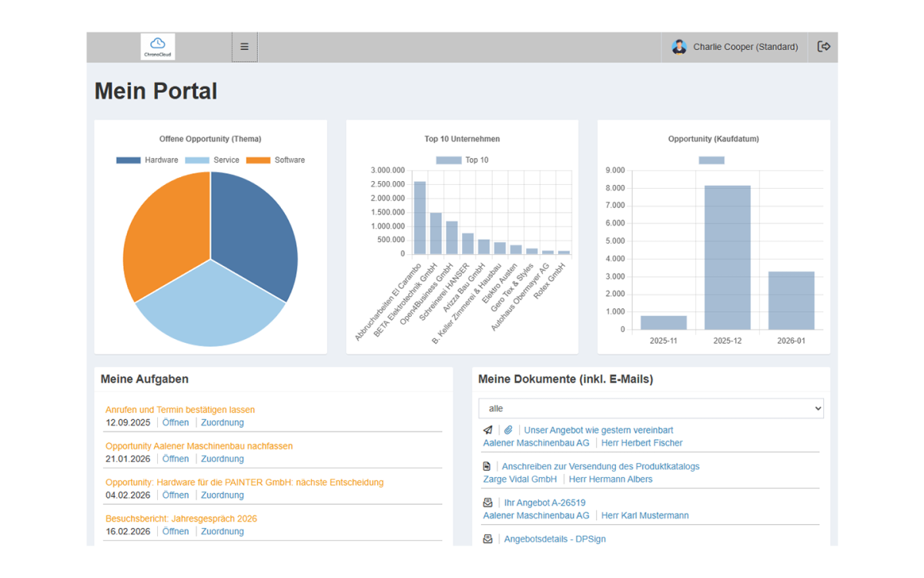Viewport: 924px width, 578px height.
Task: Click Öffnen for task dated 21.01.2026
Action: [x=176, y=459]
